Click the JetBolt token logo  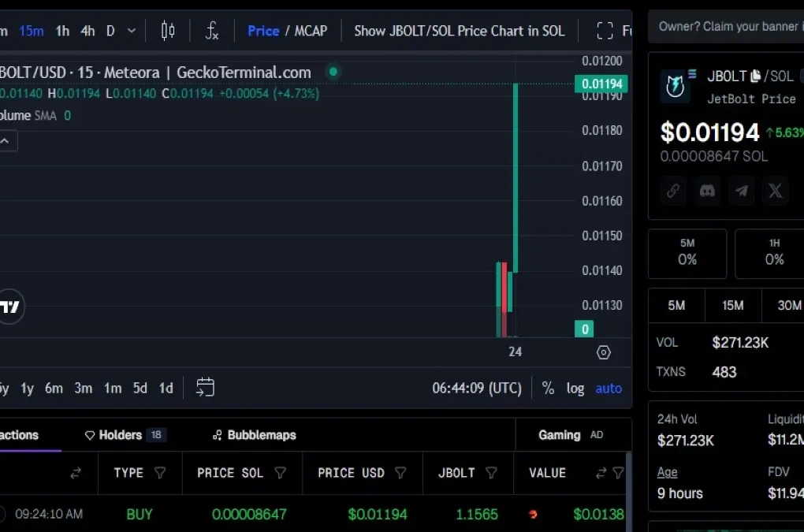pos(676,86)
